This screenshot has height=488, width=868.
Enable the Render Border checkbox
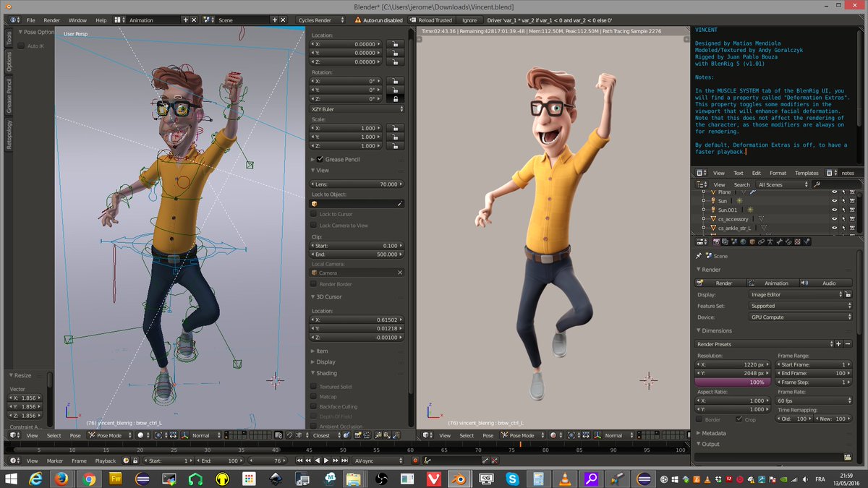[314, 284]
